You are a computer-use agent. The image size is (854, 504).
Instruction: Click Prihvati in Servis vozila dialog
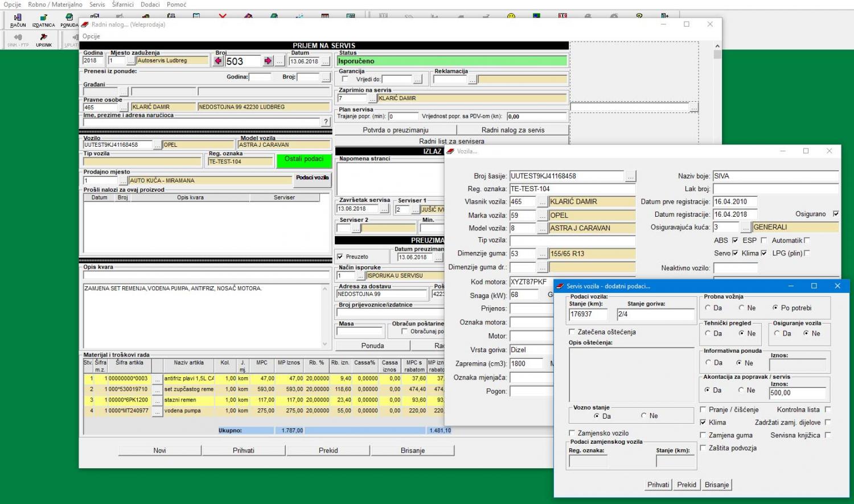[658, 485]
